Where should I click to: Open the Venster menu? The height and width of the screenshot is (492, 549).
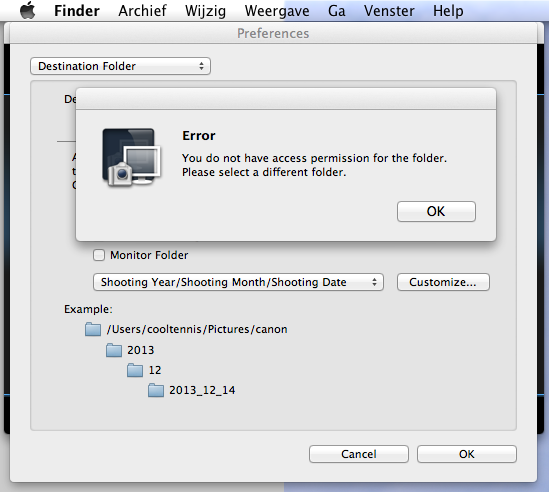pyautogui.click(x=389, y=11)
